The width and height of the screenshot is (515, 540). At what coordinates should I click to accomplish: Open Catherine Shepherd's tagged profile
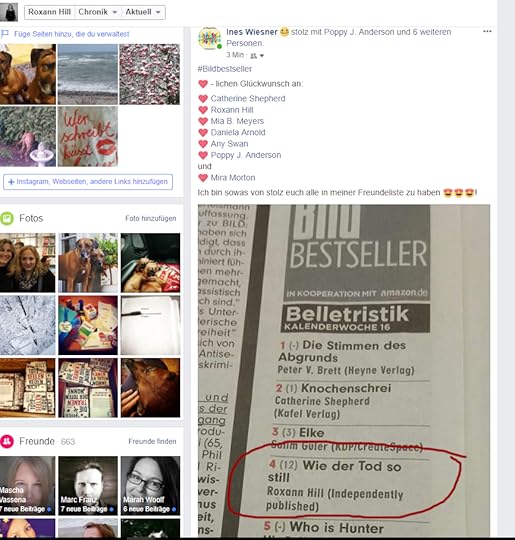248,98
